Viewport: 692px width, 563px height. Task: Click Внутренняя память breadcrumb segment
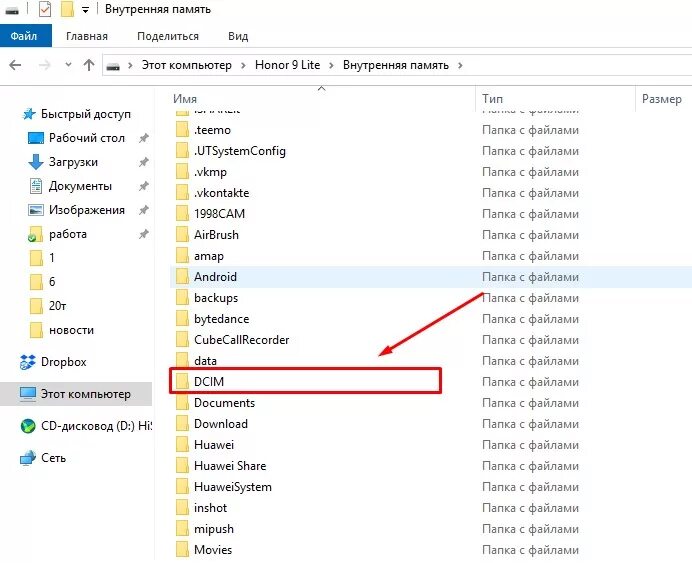395,65
